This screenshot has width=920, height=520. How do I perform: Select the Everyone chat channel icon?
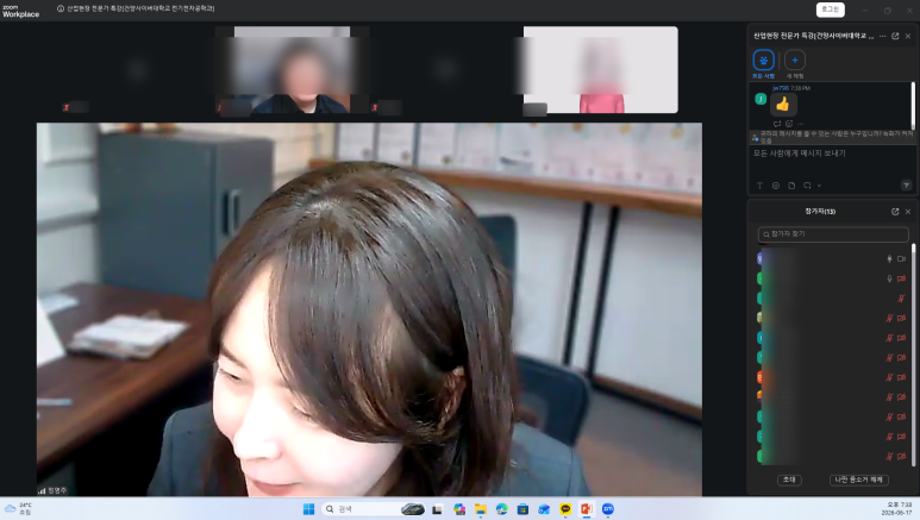(763, 60)
